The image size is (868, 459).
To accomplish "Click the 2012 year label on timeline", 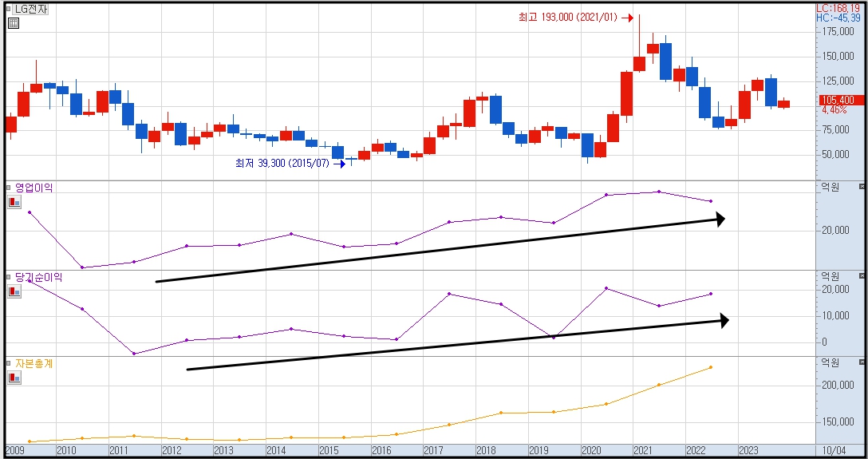I will coord(172,449).
